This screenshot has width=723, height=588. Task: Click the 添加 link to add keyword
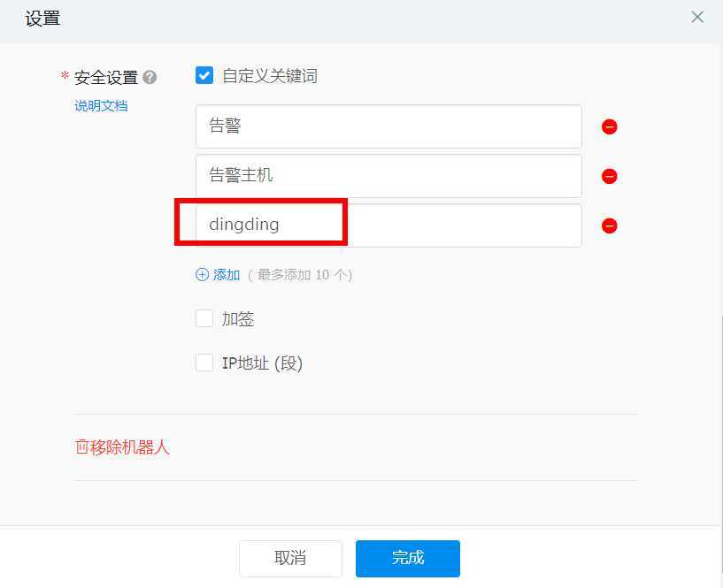click(x=224, y=274)
